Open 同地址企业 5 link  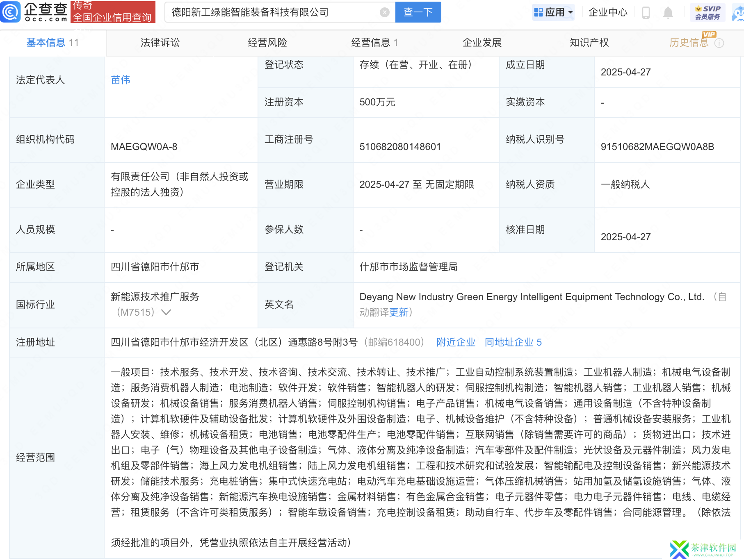[513, 342]
